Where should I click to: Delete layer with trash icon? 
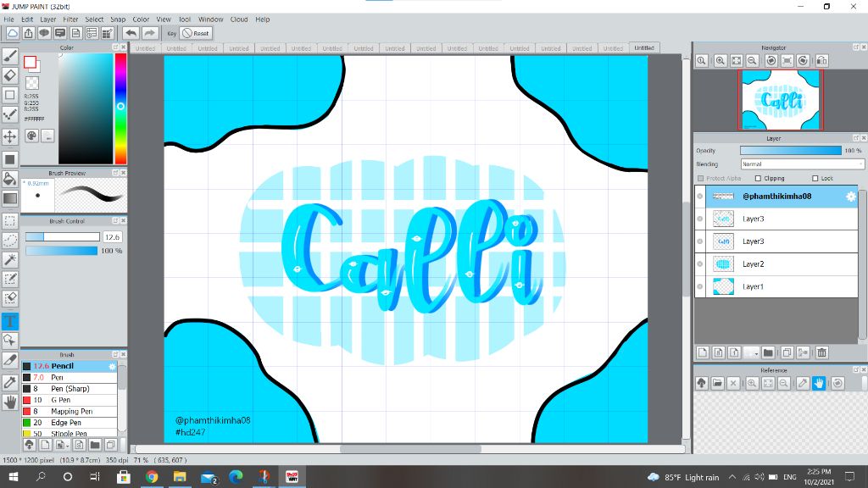tap(821, 352)
